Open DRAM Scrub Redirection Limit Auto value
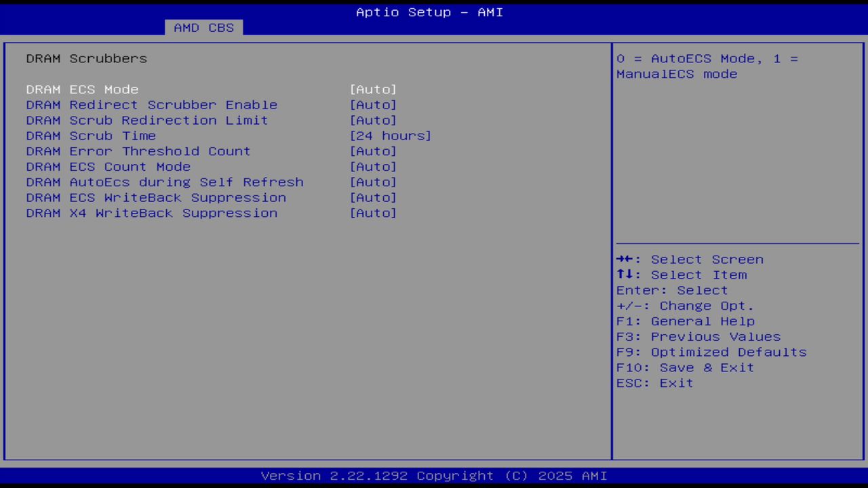This screenshot has width=868, height=488. click(373, 120)
